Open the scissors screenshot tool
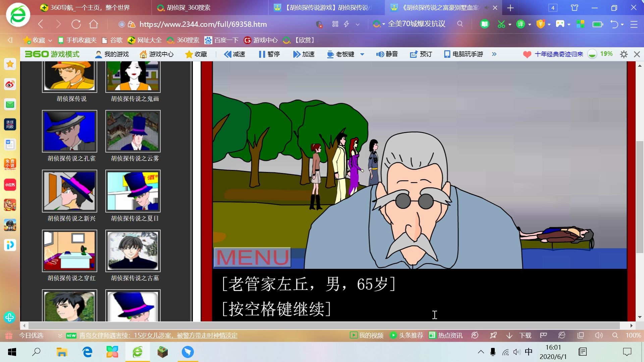This screenshot has width=644, height=362. [x=501, y=24]
